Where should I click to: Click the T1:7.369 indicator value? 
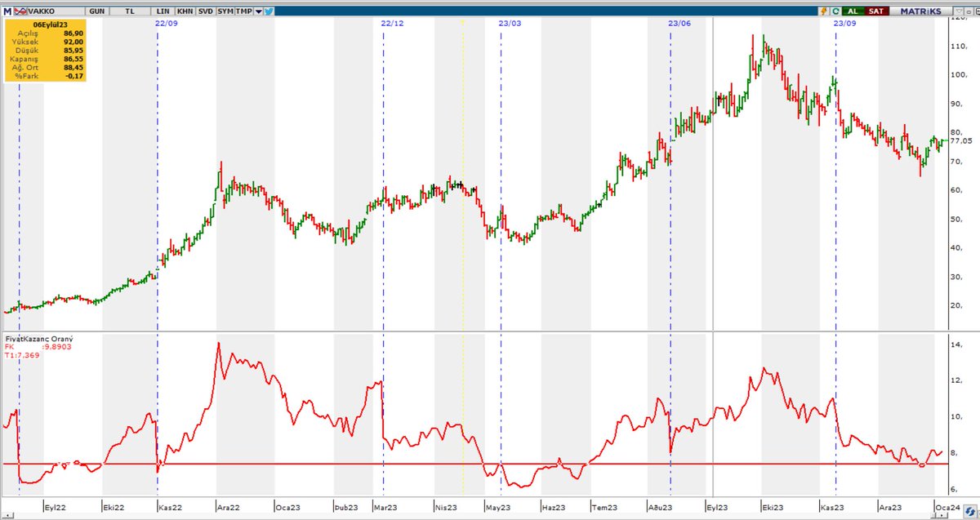[x=22, y=355]
